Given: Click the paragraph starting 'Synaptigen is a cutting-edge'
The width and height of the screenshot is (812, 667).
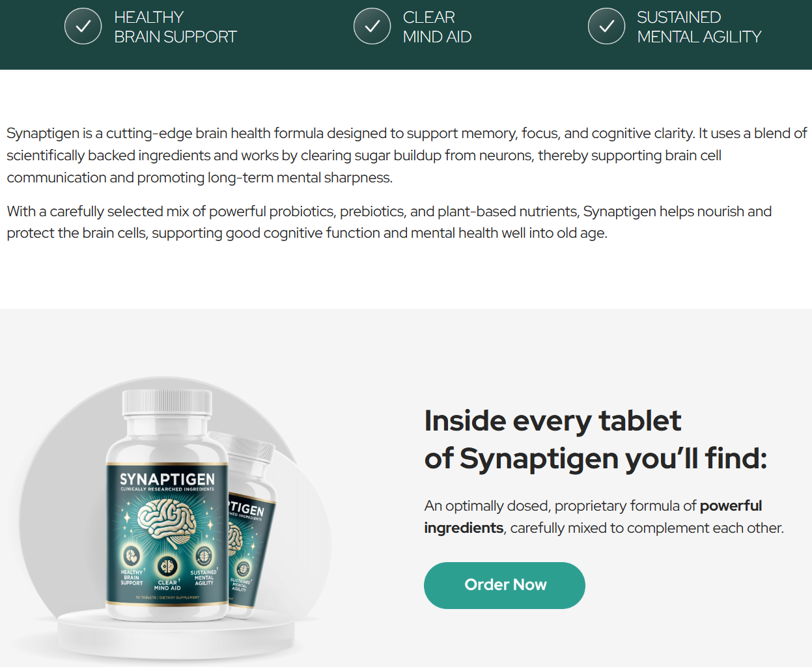Looking at the screenshot, I should (406, 155).
